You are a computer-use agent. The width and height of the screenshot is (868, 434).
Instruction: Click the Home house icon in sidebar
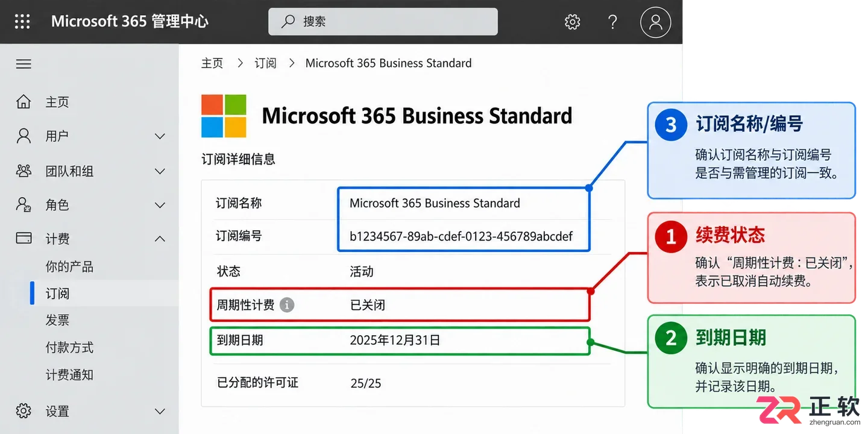point(24,101)
